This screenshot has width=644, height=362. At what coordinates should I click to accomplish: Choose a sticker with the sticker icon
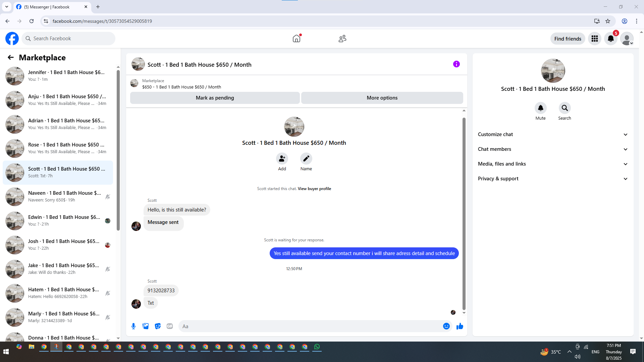158,326
